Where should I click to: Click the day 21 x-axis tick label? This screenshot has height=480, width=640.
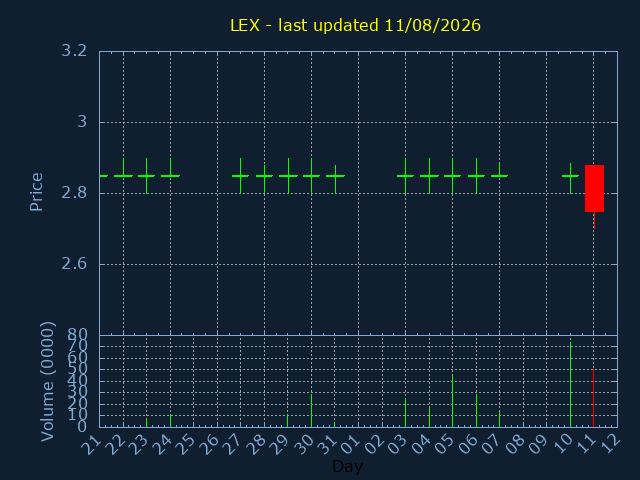[91, 444]
